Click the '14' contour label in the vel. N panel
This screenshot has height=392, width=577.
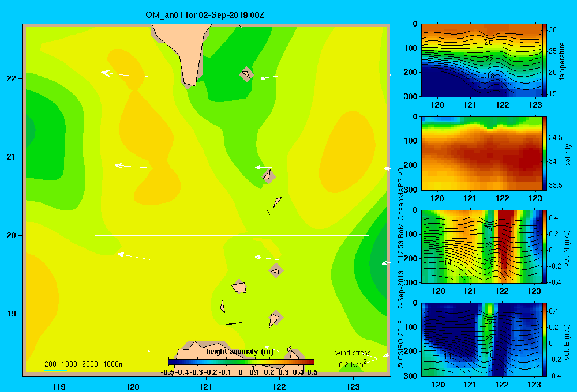pos(447,262)
